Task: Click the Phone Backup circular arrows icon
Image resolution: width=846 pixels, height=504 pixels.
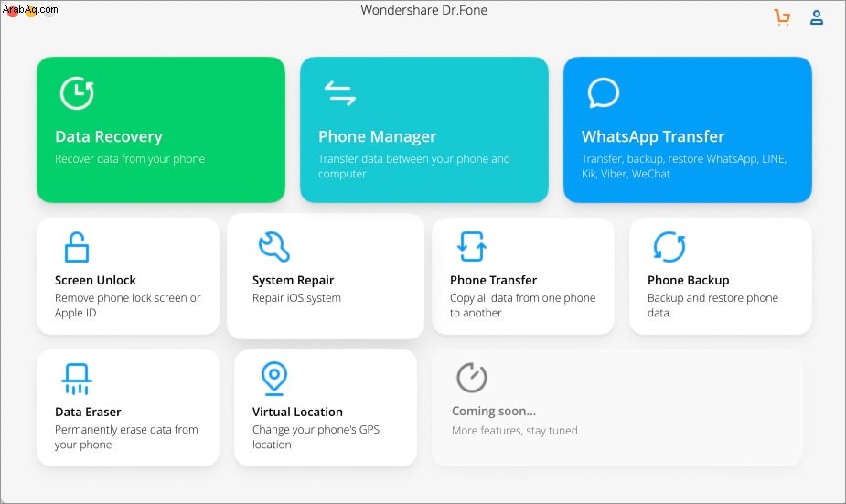Action: 669,247
